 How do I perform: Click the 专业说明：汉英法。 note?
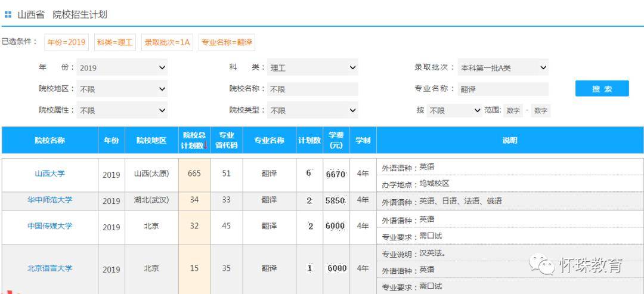tap(414, 254)
